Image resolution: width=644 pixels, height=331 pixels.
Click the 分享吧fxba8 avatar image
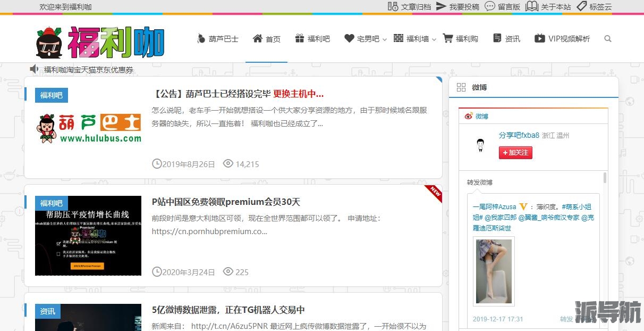[x=481, y=145]
